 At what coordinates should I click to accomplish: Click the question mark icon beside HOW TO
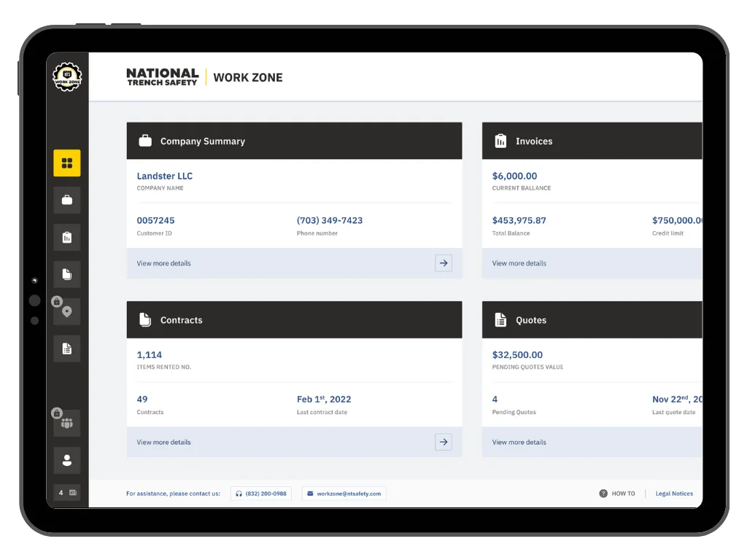pos(603,494)
